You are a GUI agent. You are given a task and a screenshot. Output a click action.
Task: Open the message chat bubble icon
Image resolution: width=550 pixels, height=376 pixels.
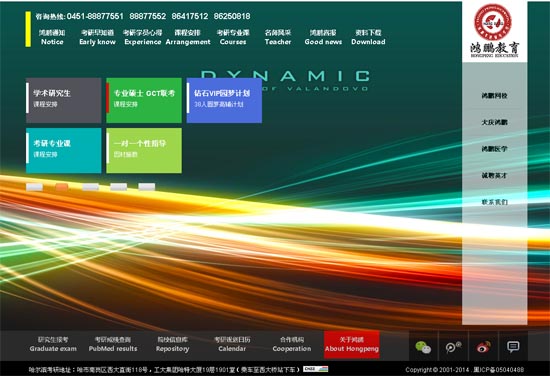(513, 347)
